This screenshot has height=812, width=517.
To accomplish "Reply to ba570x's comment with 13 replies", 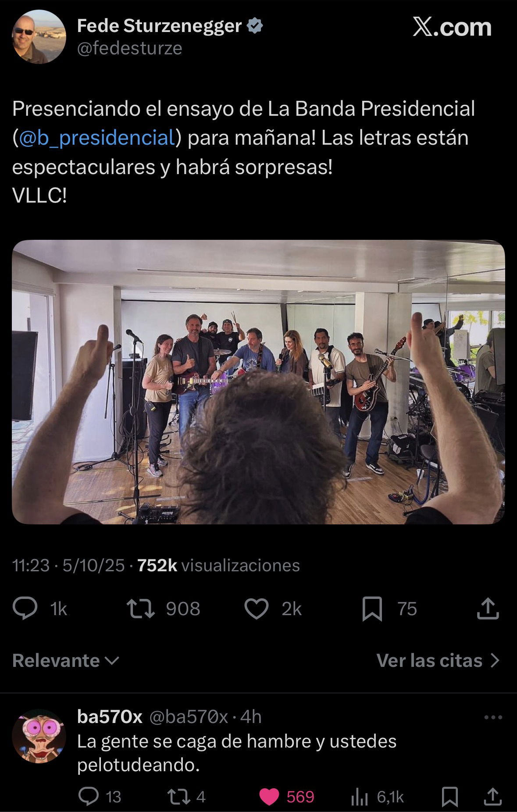I will 89,797.
